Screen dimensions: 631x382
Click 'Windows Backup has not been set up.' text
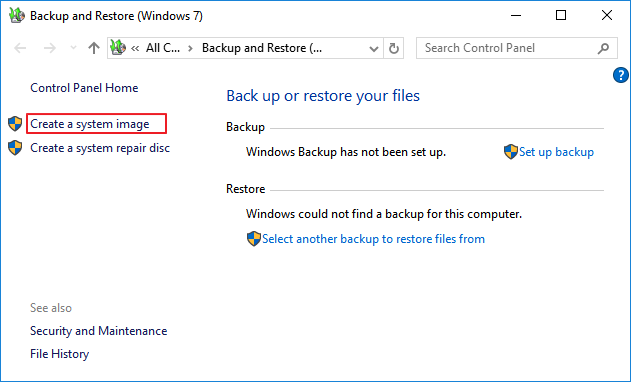[x=346, y=152]
